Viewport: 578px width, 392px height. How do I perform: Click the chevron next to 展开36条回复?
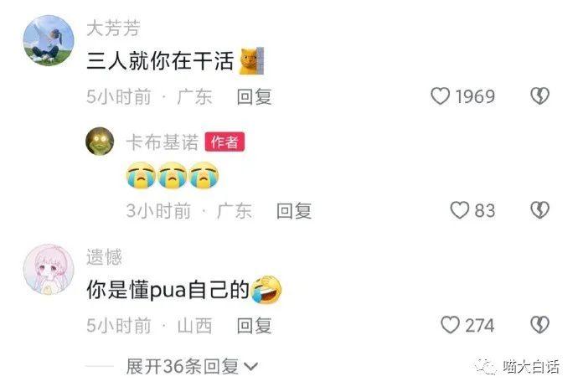(x=250, y=367)
